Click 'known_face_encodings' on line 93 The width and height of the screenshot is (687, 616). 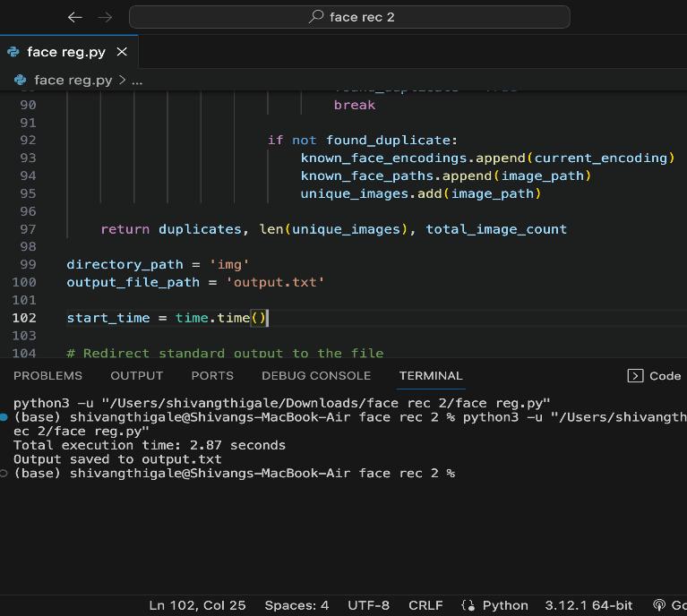click(384, 158)
